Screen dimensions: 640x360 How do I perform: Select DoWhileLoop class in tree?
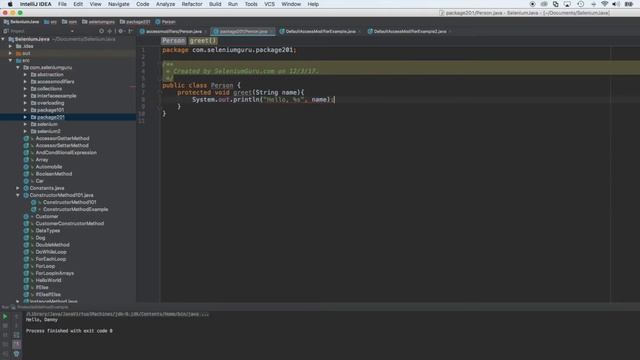(x=51, y=252)
